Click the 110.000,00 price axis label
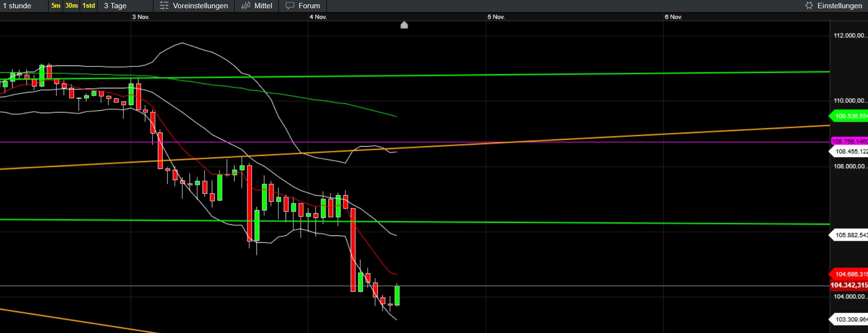This screenshot has width=868, height=333. point(851,100)
